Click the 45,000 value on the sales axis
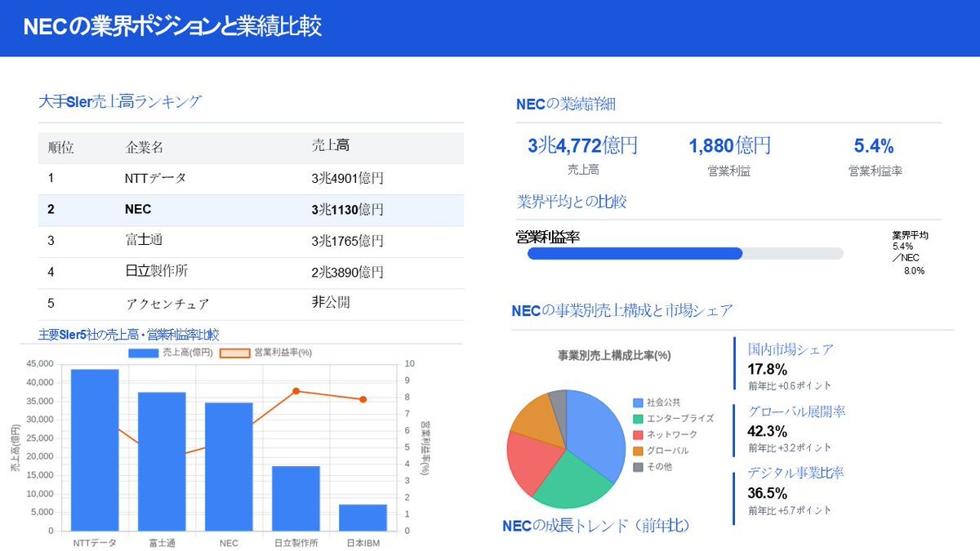The height and width of the screenshot is (551, 980). pyautogui.click(x=40, y=363)
